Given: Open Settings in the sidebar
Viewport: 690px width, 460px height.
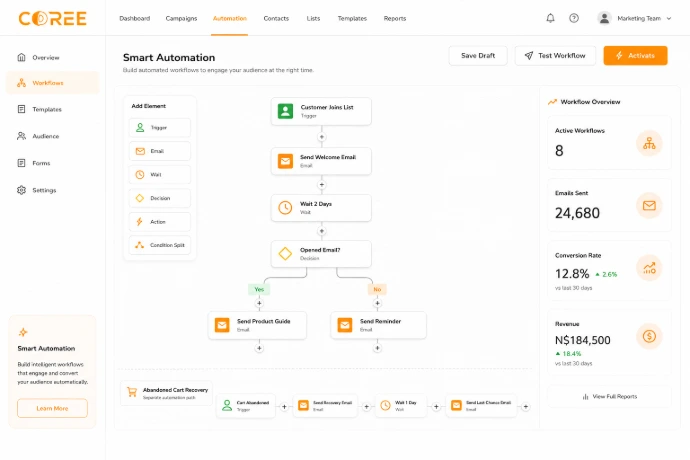Looking at the screenshot, I should [53, 190].
